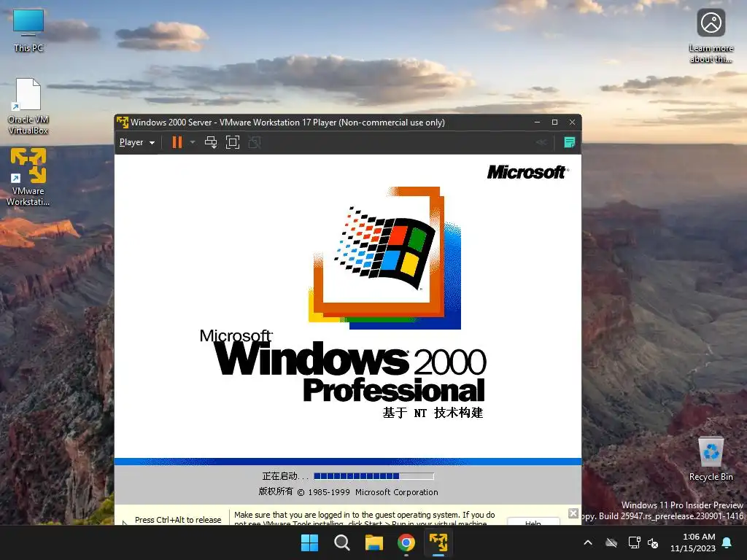This screenshot has width=747, height=560.
Task: Minimize the VMware Player window
Action: (538, 122)
